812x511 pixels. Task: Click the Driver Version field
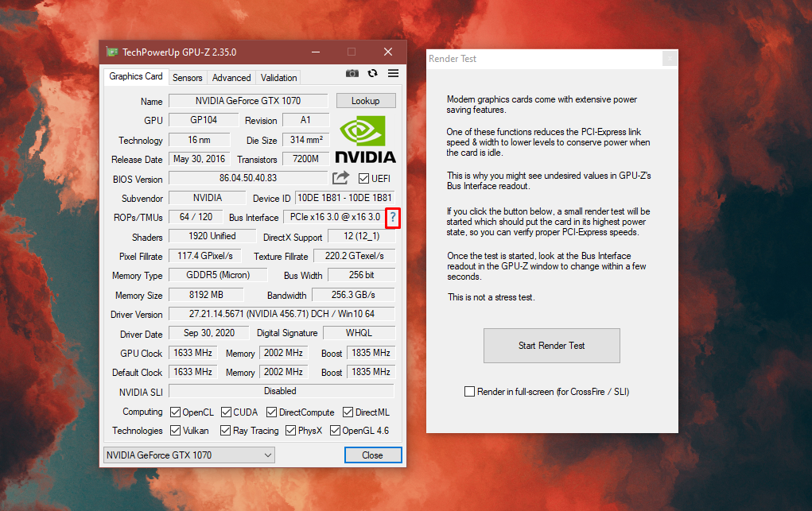(282, 314)
